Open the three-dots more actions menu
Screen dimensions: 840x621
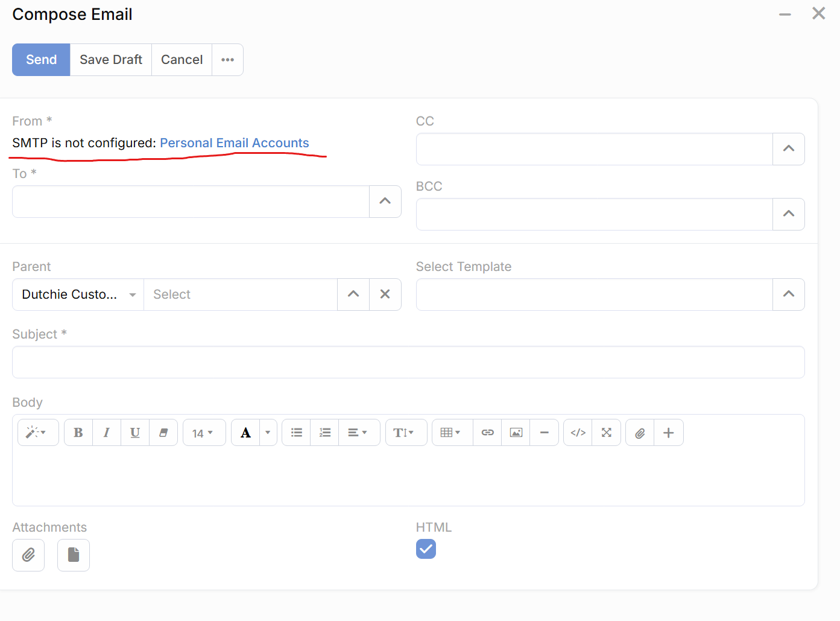pos(227,60)
